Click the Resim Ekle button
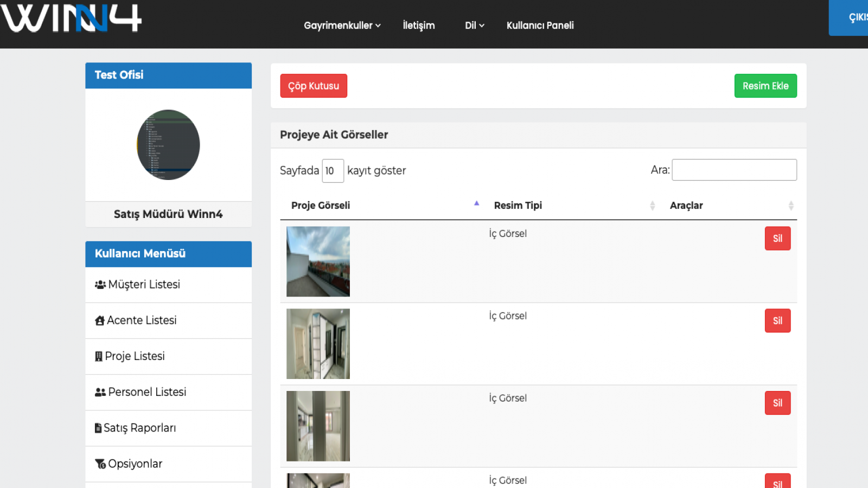Screen dimensions: 868x488 (765, 86)
